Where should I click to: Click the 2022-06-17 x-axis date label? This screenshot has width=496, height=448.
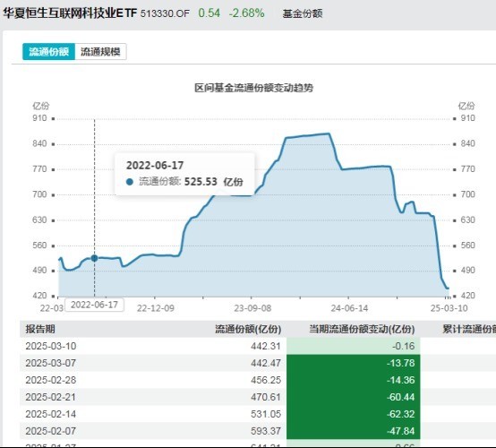click(94, 305)
